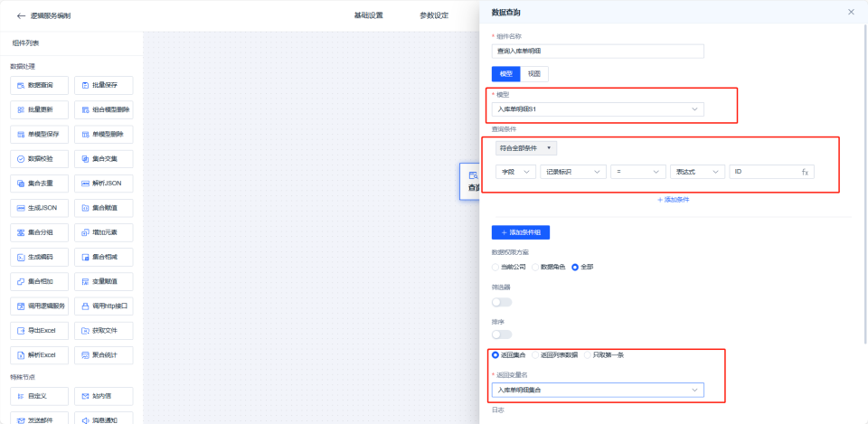
Task: Click the 组件名称 input field
Action: [x=598, y=52]
